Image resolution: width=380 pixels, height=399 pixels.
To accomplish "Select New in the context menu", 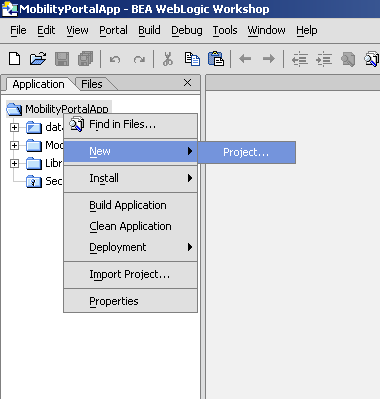I will 131,151.
